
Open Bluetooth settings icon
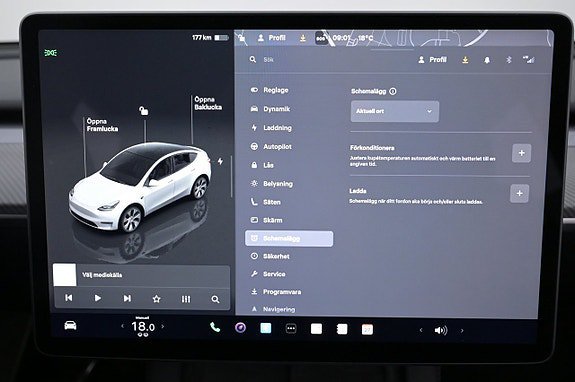[509, 60]
